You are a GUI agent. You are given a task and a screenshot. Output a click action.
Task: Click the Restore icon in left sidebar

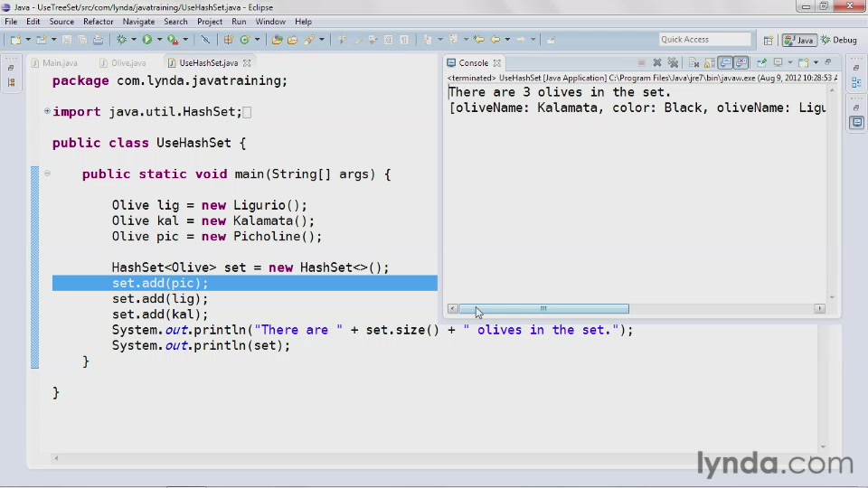[x=11, y=68]
